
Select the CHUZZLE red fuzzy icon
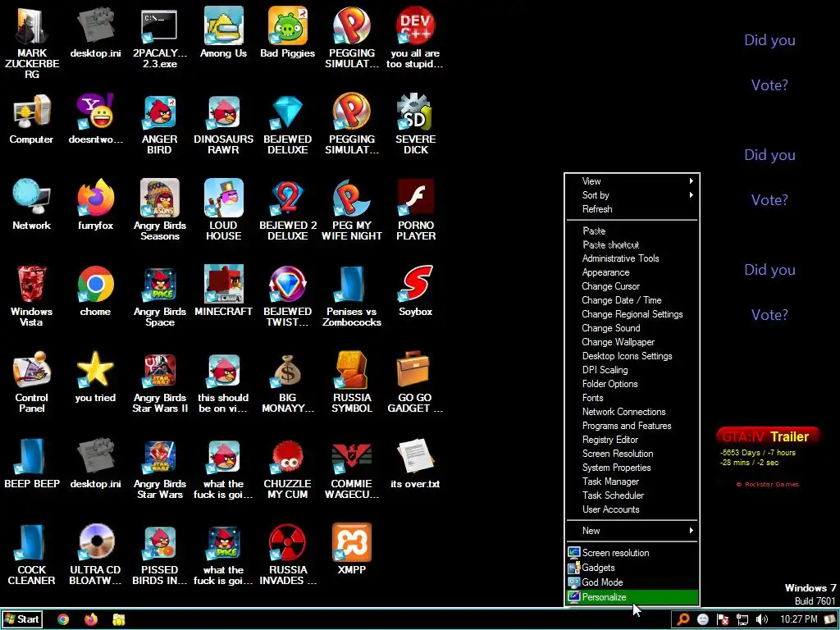point(288,456)
